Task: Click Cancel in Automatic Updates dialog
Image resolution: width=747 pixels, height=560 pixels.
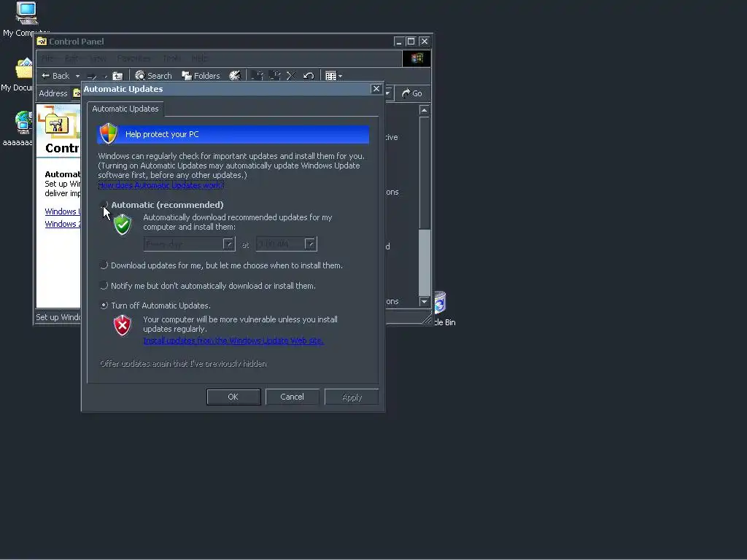Action: pos(292,397)
